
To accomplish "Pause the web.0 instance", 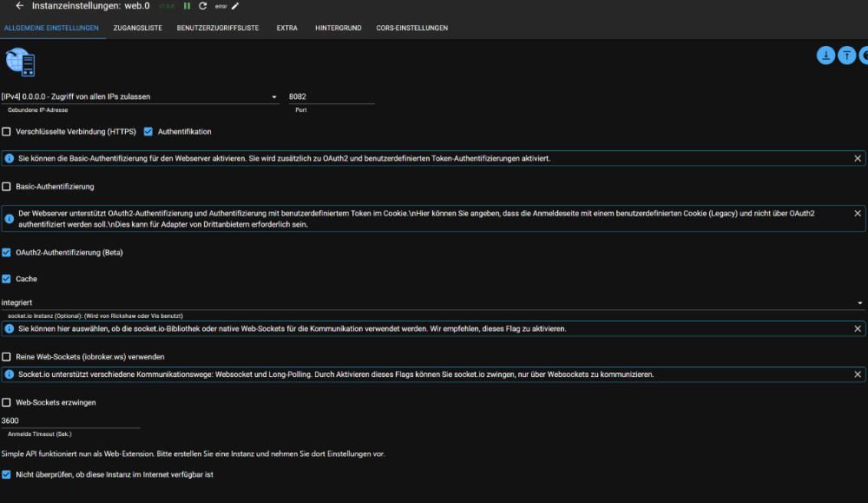I will [187, 6].
